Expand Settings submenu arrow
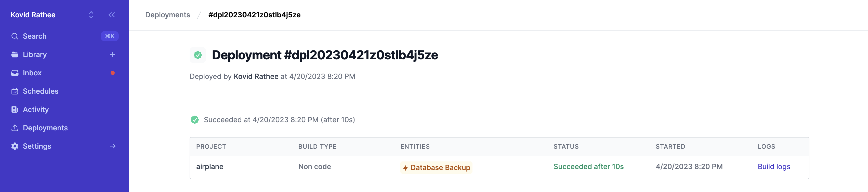868x192 pixels. click(113, 146)
